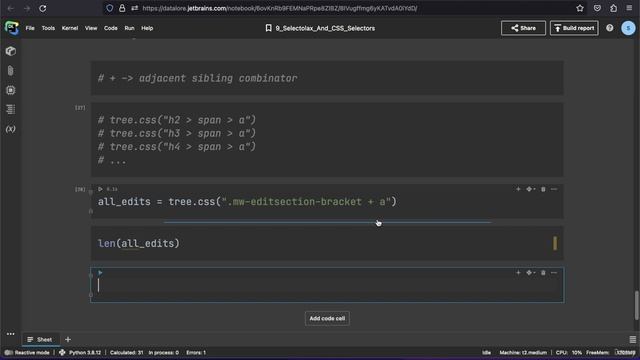
Task: Run the empty selected cell
Action: pyautogui.click(x=100, y=273)
